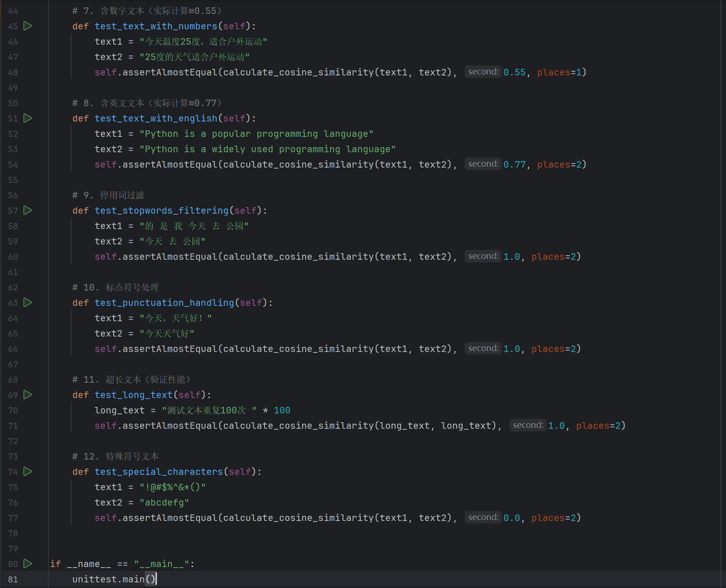The height and width of the screenshot is (588, 726).
Task: Click the 'second:' hint on line 54
Action: tap(483, 164)
